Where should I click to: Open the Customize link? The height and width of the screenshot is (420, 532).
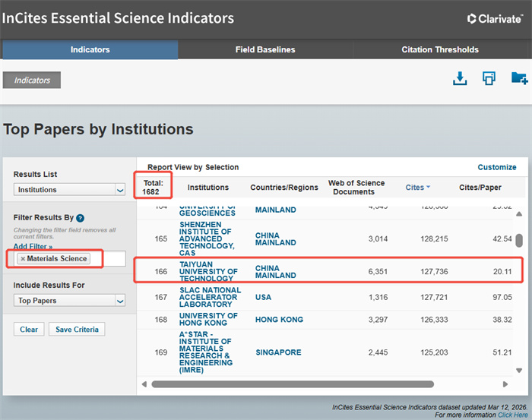coord(496,167)
